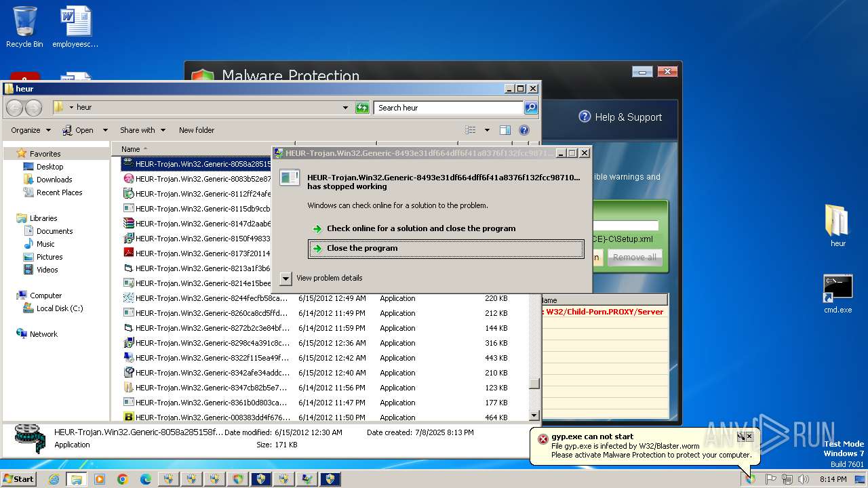
Task: Open the Share with dropdown
Action: pos(142,130)
